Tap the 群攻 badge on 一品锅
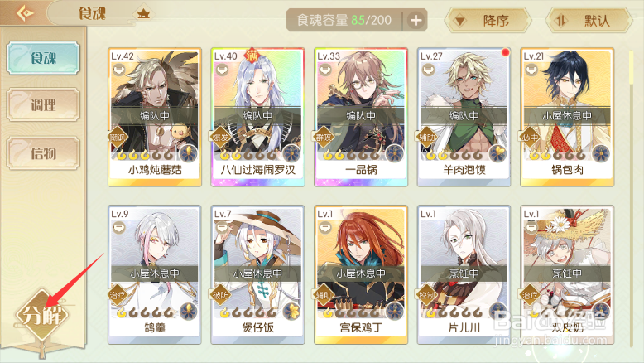 (x=324, y=138)
